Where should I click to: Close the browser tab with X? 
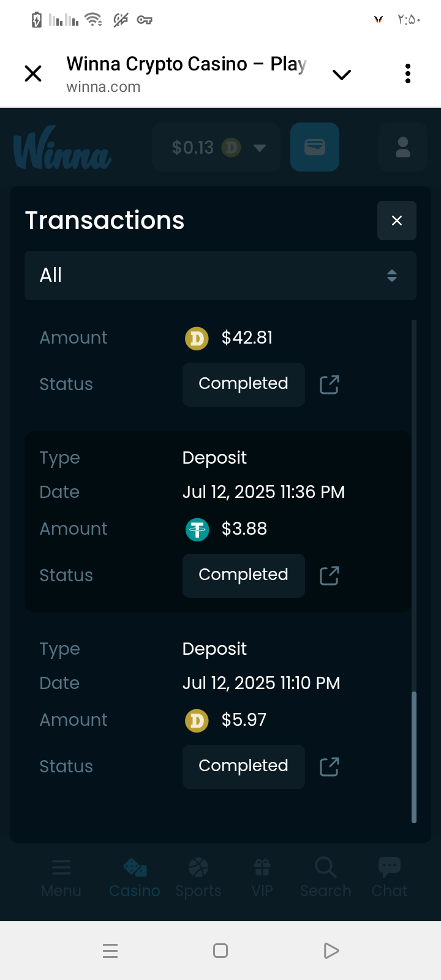pos(33,74)
